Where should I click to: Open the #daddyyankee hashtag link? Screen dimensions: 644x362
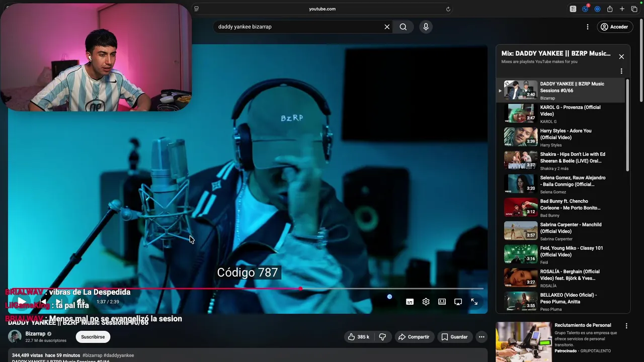coord(119,355)
